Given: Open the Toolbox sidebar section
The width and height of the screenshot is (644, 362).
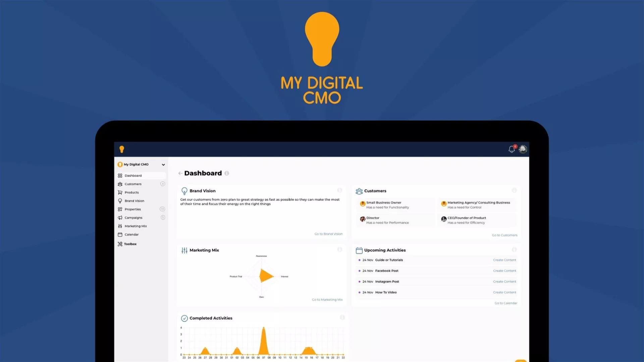Looking at the screenshot, I should [x=130, y=244].
